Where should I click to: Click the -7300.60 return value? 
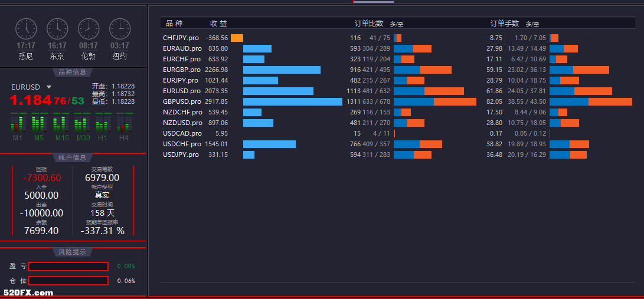pyautogui.click(x=42, y=178)
